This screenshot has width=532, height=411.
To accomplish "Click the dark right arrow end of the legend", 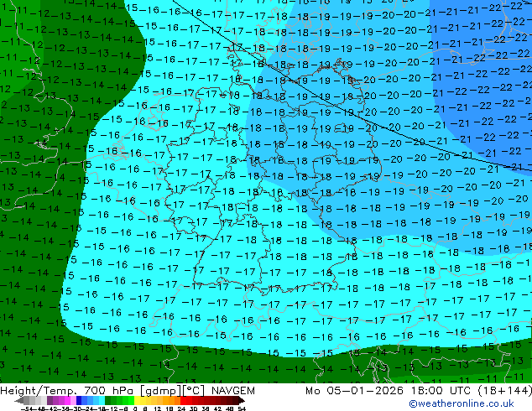I will [x=242, y=400].
